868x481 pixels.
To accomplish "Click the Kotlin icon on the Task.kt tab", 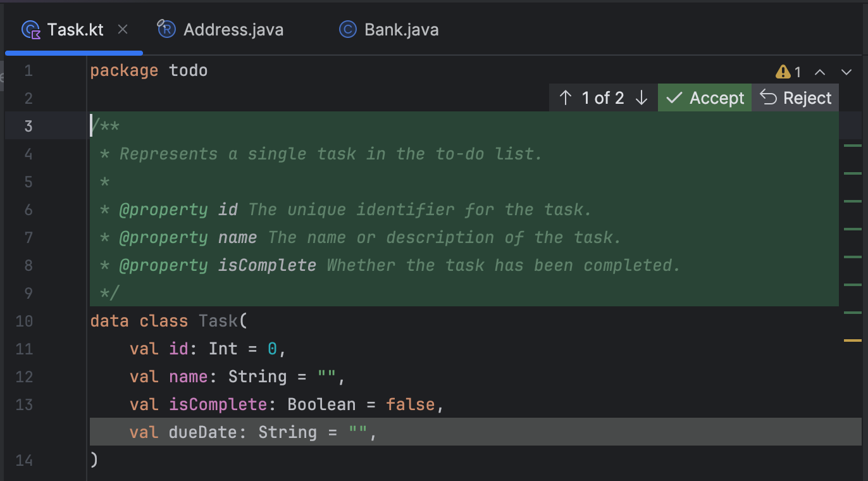I will (30, 29).
